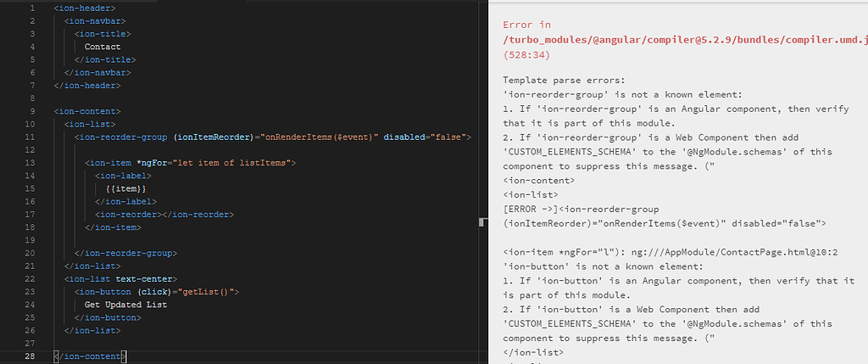Click the (ionItemReorder) event binding in the editor
Screen dimensions: 868x364
[x=213, y=137]
